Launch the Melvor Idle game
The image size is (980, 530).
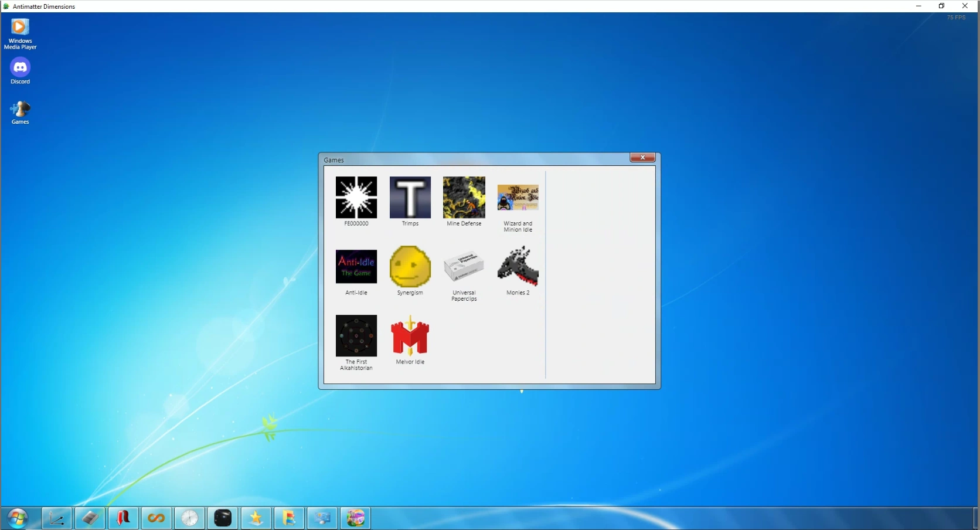point(410,336)
